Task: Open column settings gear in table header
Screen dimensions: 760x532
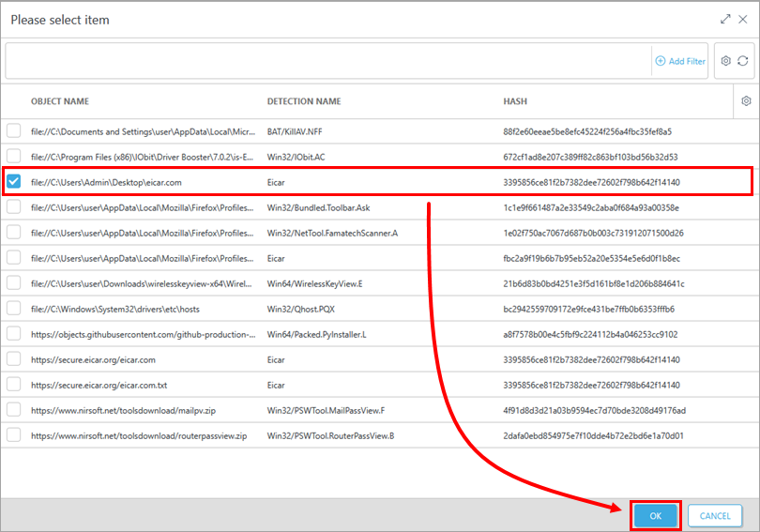Action: pyautogui.click(x=746, y=101)
